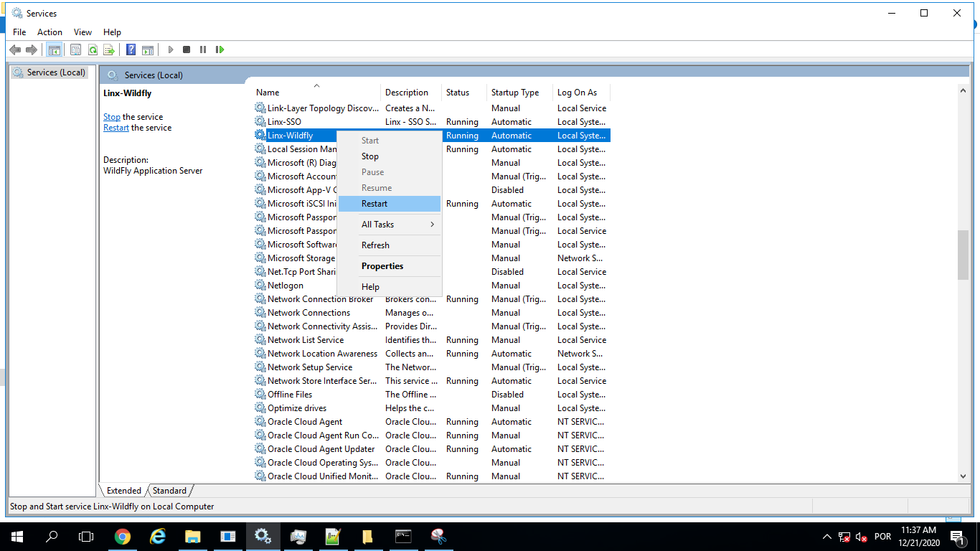Sort by the Startup Type column header
The height and width of the screenshot is (551, 980).
pyautogui.click(x=519, y=93)
